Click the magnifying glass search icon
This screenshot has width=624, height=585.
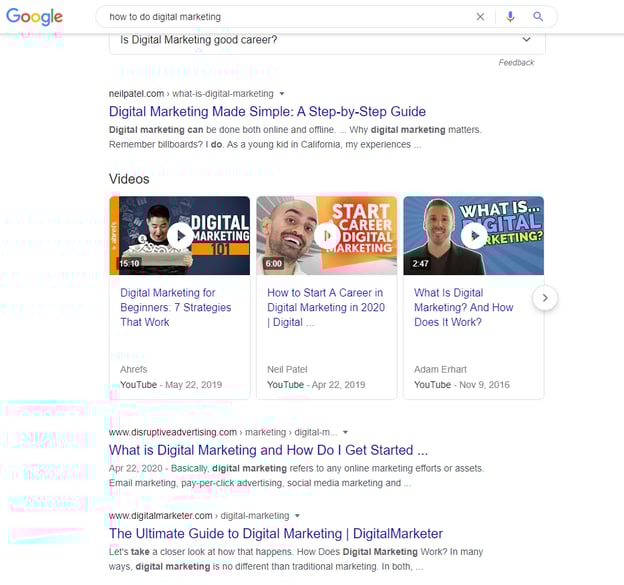[538, 16]
